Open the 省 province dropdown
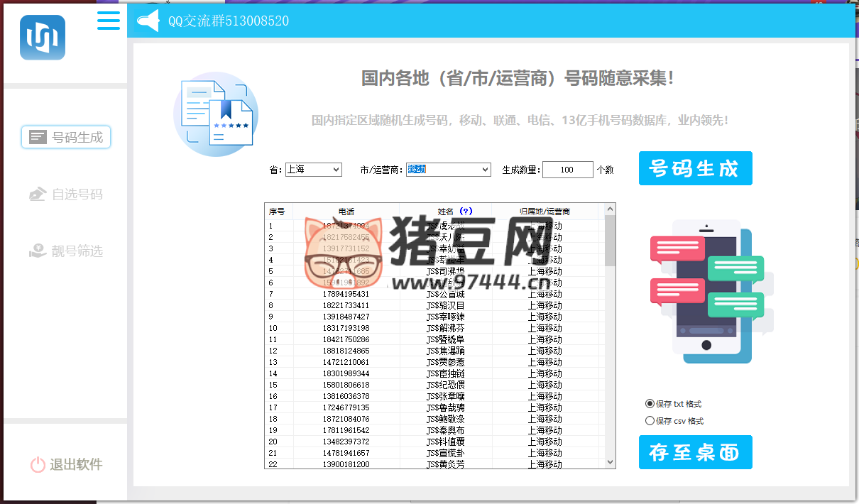 coord(313,170)
